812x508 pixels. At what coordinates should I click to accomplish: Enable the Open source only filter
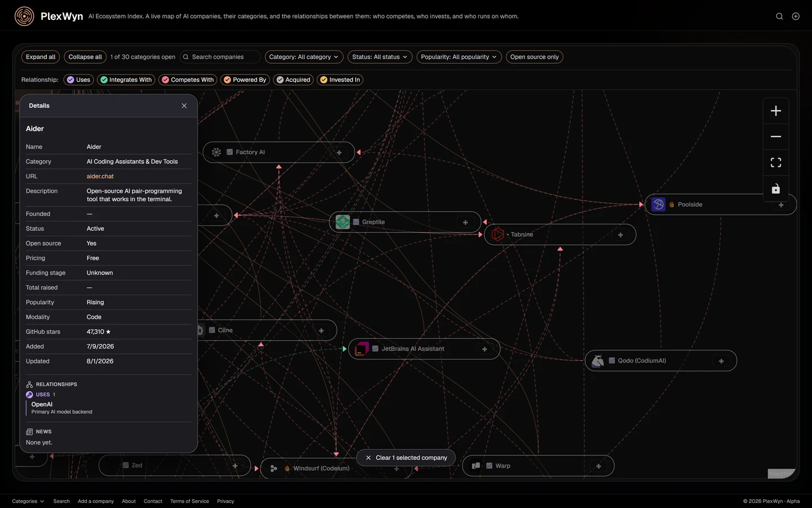click(x=535, y=57)
